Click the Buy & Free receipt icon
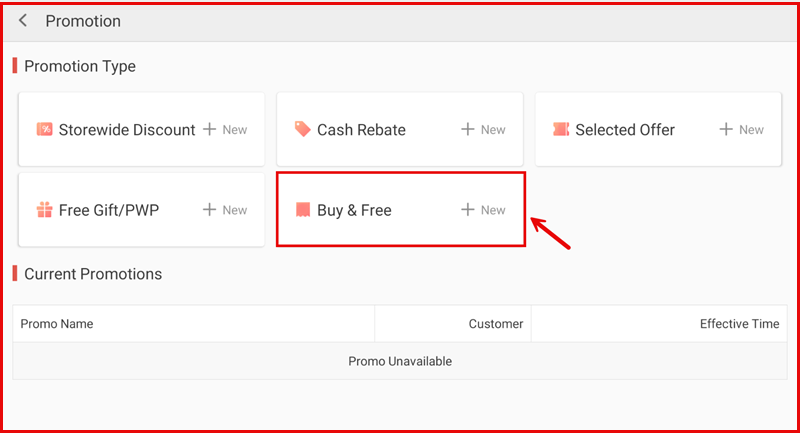The width and height of the screenshot is (800, 433). 303,210
